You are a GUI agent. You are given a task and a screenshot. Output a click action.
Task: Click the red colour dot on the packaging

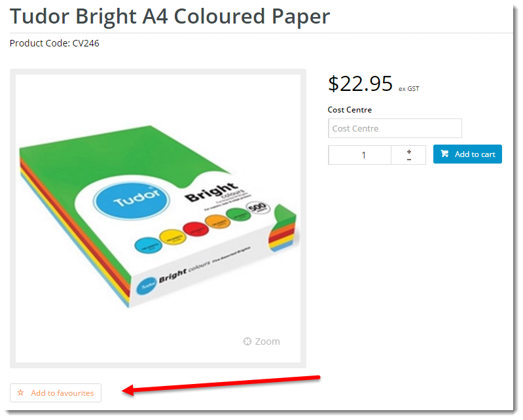coord(196,230)
